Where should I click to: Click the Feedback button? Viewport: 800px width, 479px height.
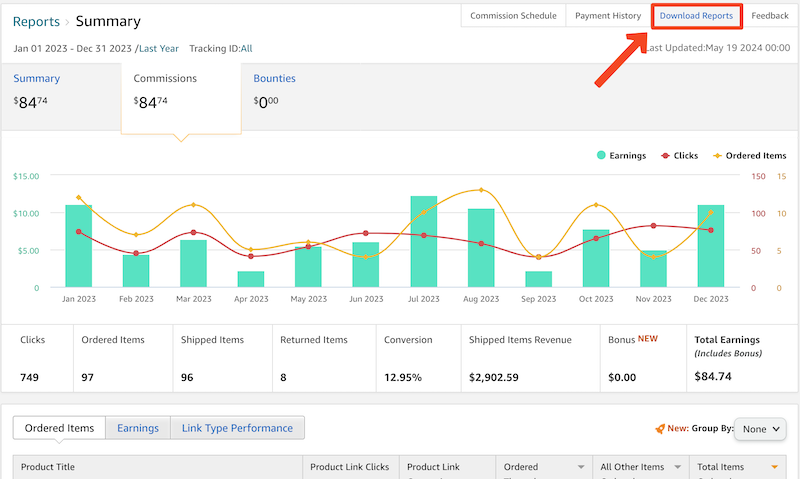[x=770, y=16]
